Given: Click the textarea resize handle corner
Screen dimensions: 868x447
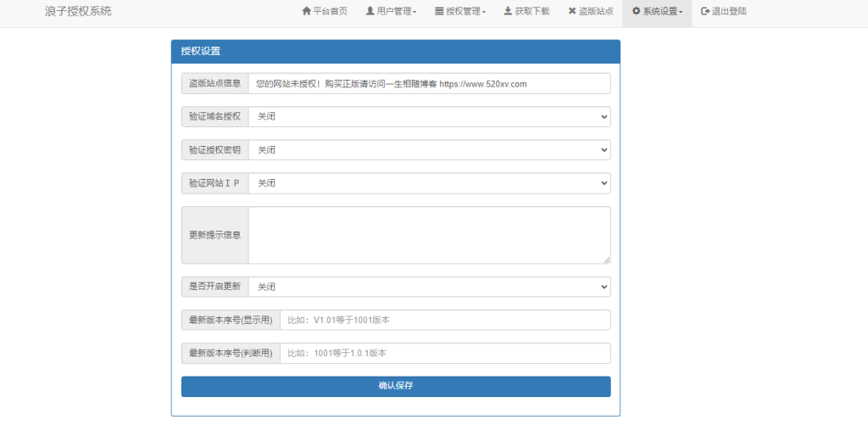Looking at the screenshot, I should [607, 260].
